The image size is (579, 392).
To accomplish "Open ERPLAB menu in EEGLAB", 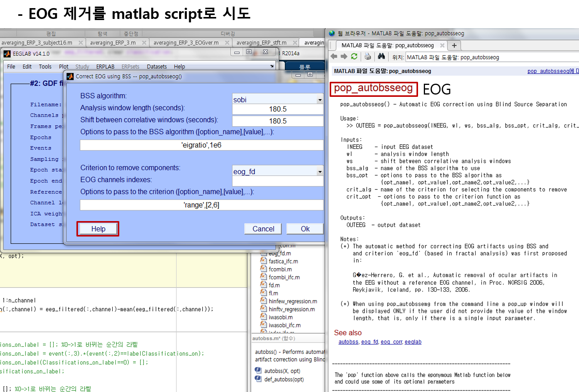I will click(105, 66).
